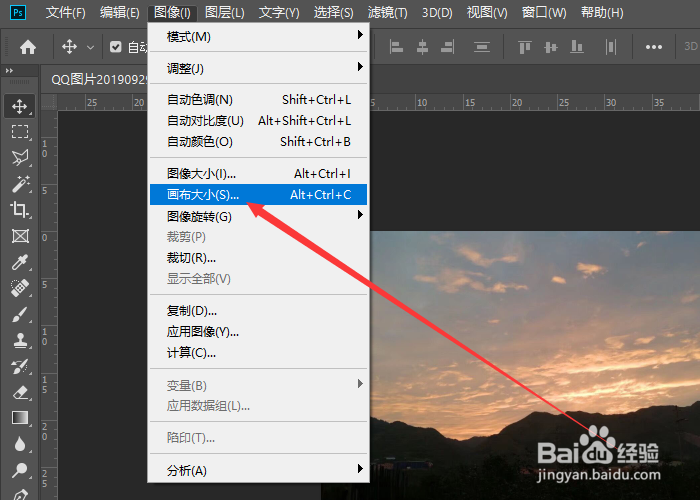Open the move tool preset dropdown arrow

click(90, 47)
